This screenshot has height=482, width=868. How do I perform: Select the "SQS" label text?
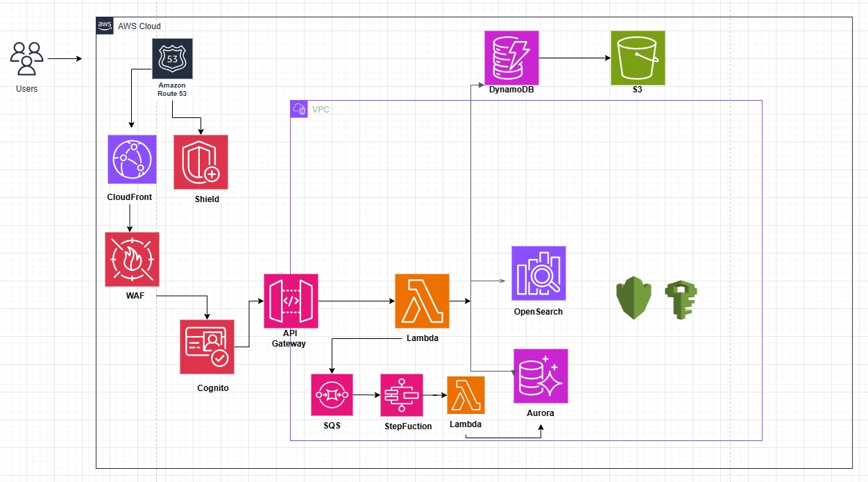point(332,426)
